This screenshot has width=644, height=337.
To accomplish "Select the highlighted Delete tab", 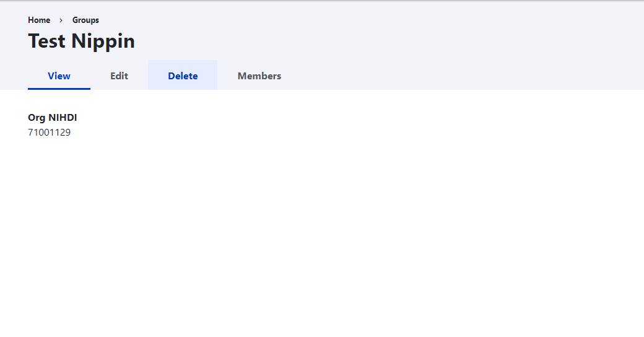I will coord(183,76).
